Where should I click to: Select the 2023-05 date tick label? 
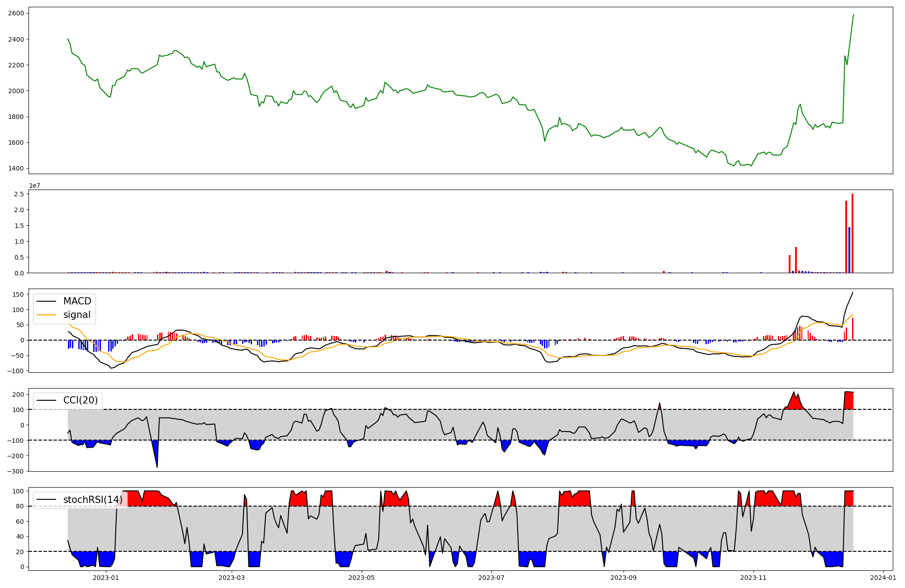pos(362,577)
